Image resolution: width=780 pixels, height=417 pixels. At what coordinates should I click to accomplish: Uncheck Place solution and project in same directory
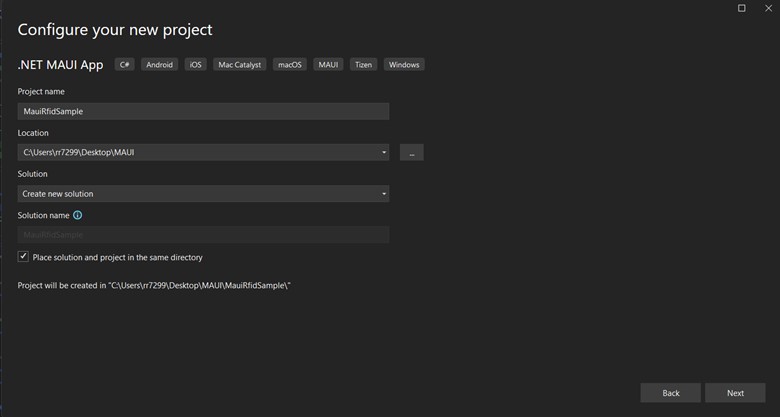click(24, 257)
